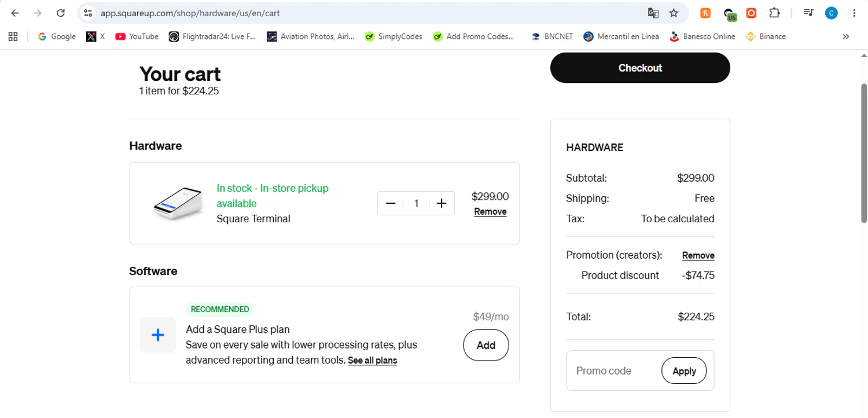Screen dimensions: 868x418
Task: Apply the promo code
Action: coord(684,371)
